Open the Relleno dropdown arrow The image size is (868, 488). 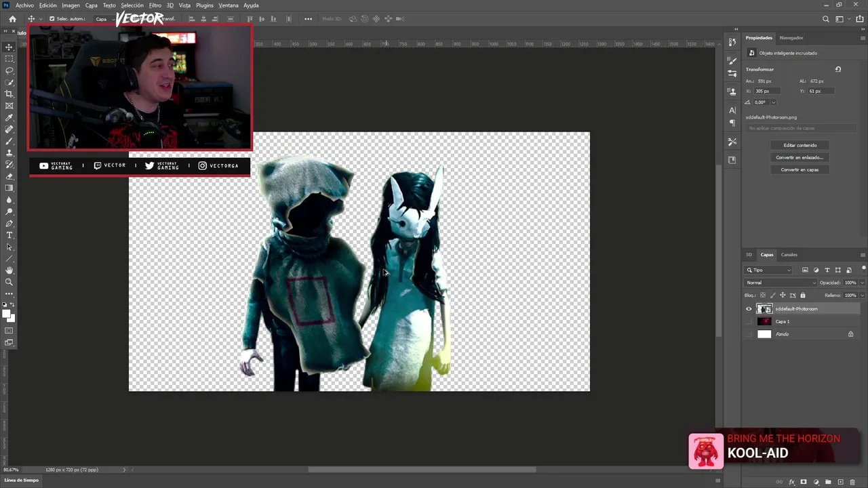click(862, 296)
